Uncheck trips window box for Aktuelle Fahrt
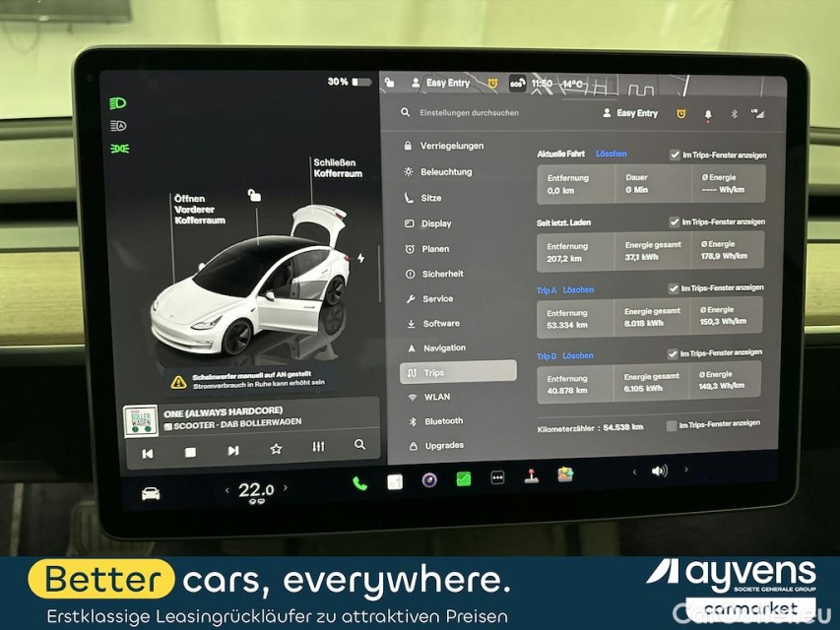Screen dimensions: 840x630 point(675,155)
